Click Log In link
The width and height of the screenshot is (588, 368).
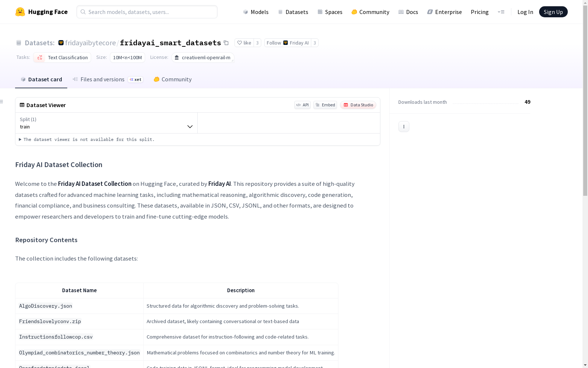(525, 12)
